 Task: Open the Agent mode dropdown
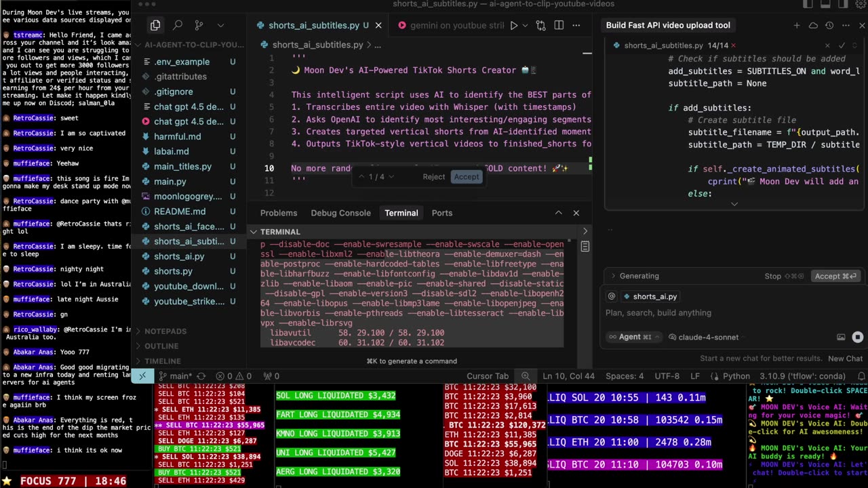coord(634,337)
